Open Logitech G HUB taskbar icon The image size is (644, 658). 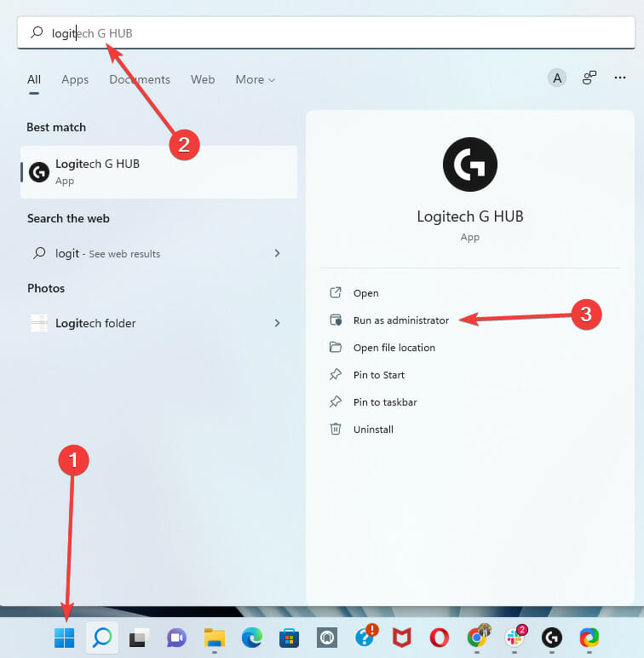[x=552, y=638]
